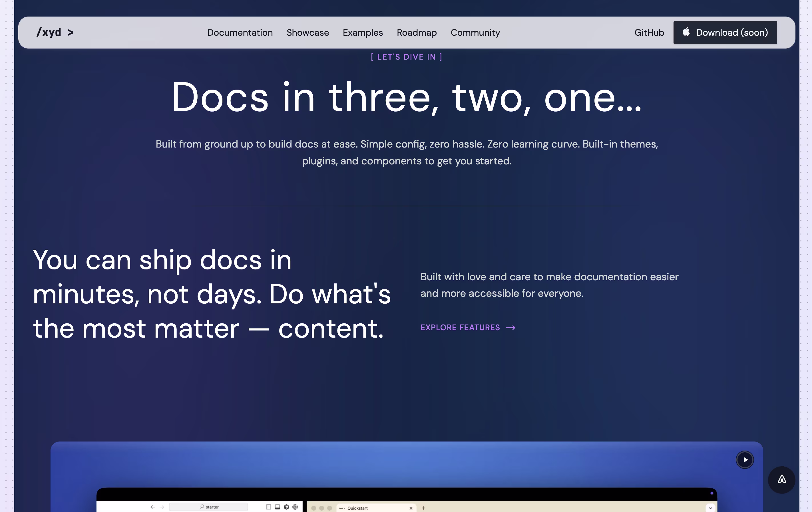Screen dimensions: 812x512
Task: Click the Apple icon in Download button
Action: click(686, 32)
